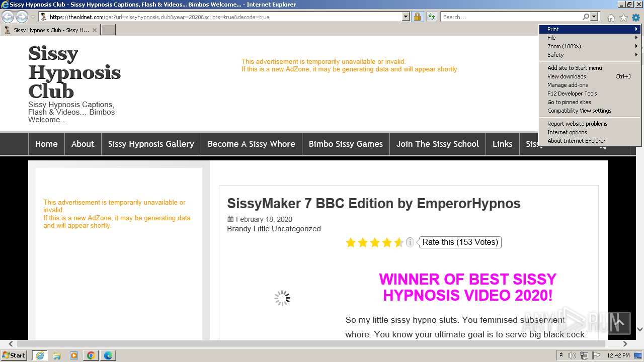Click the rating info icon
Viewport: 644px width, 362px height.
[x=410, y=242]
